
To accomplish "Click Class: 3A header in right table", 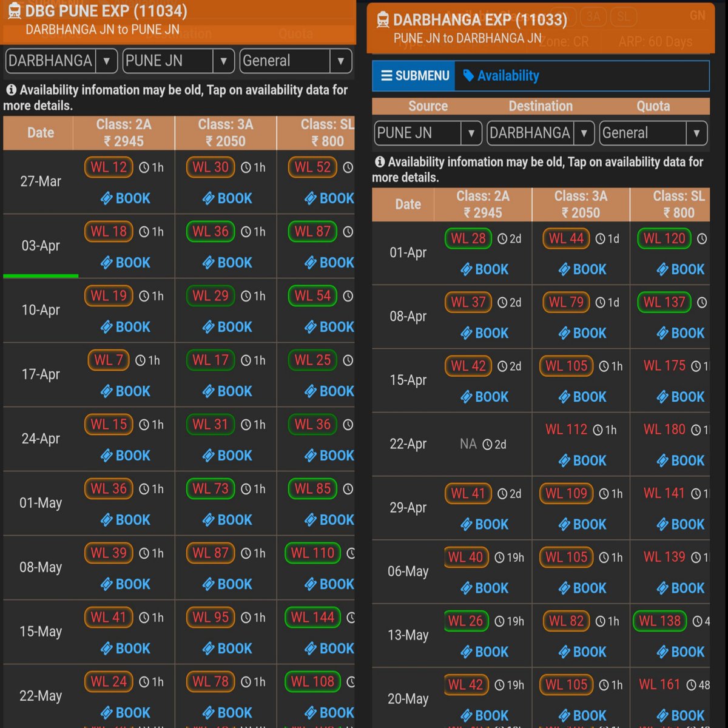I will click(581, 204).
